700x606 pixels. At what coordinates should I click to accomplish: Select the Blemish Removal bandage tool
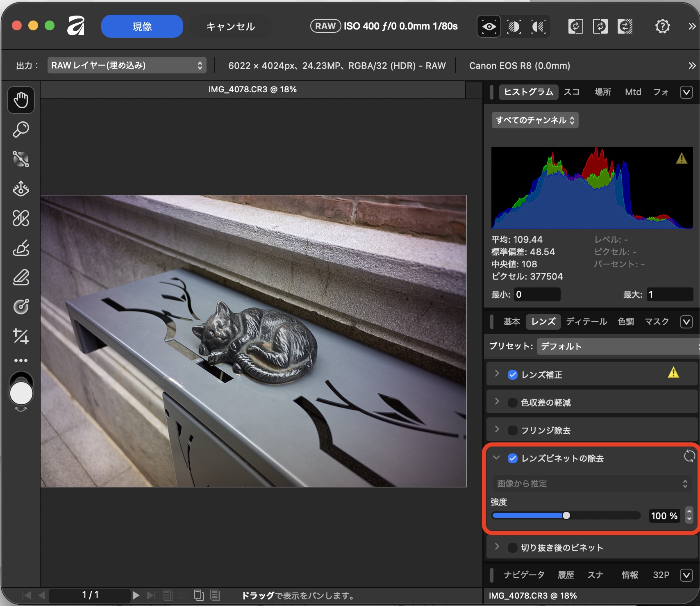pyautogui.click(x=20, y=218)
